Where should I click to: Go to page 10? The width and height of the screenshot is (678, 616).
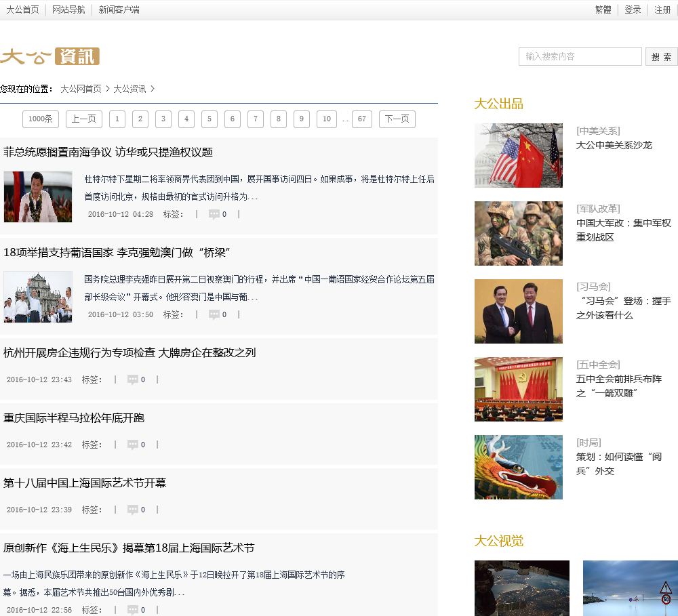coord(327,119)
